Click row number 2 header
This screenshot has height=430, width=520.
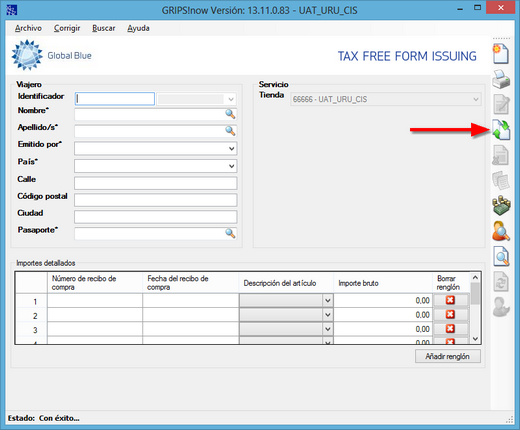click(32, 316)
